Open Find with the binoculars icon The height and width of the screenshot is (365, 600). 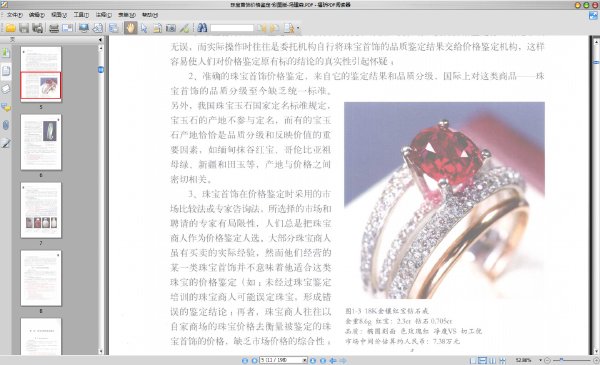202,28
